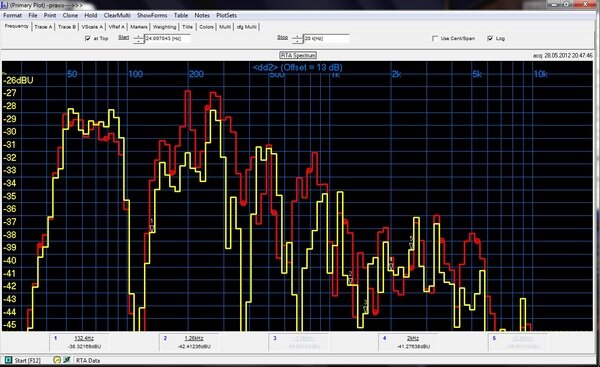The image size is (600, 367).
Task: Click the RTA Data status label
Action: click(x=88, y=360)
